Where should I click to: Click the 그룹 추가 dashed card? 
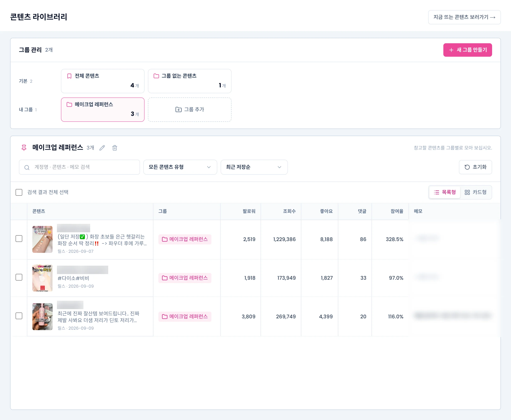tap(190, 110)
